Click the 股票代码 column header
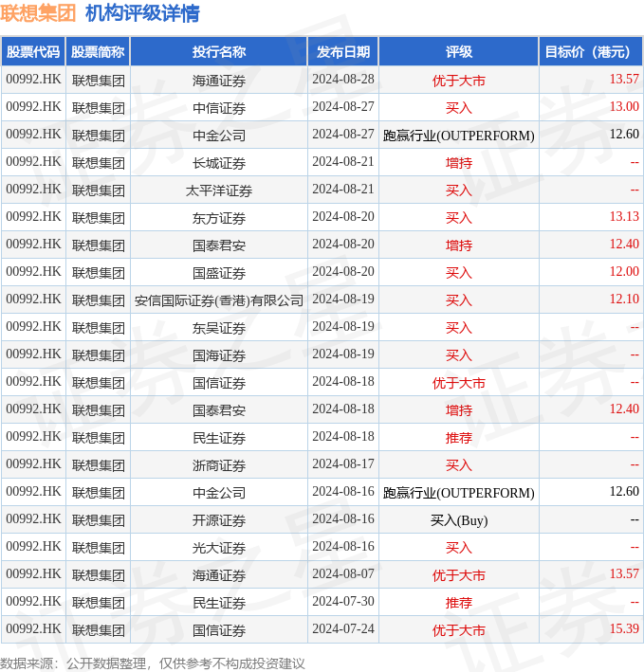The image size is (644, 672). coord(33,52)
